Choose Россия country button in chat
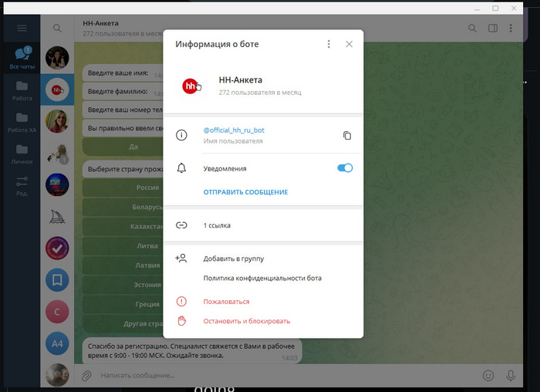The image size is (540, 392). [123, 188]
